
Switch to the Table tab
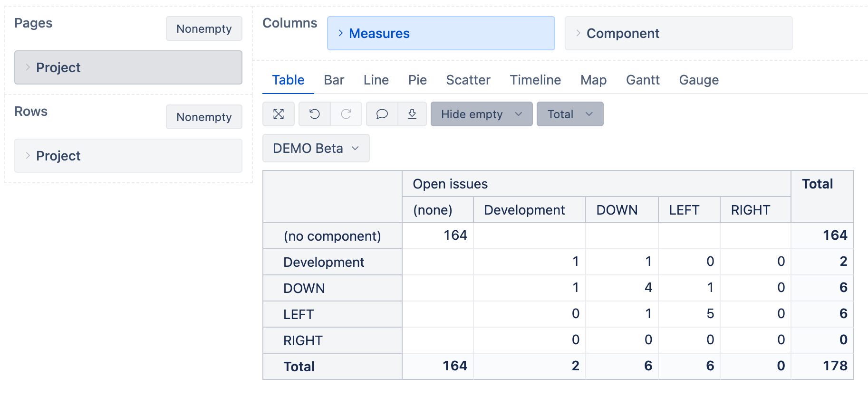288,80
